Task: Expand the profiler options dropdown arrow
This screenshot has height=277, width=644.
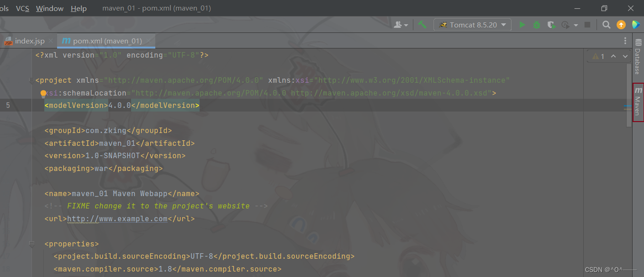Action: point(575,25)
